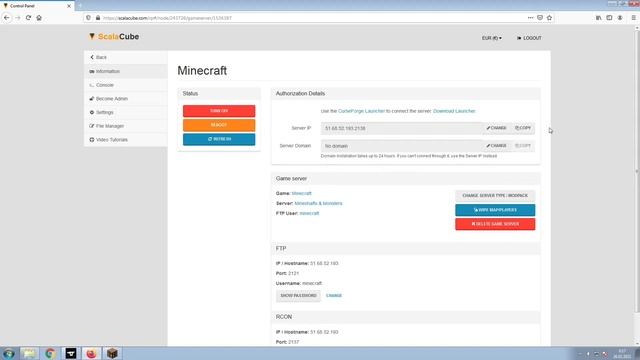Click the ScalaCube logo

click(x=114, y=37)
